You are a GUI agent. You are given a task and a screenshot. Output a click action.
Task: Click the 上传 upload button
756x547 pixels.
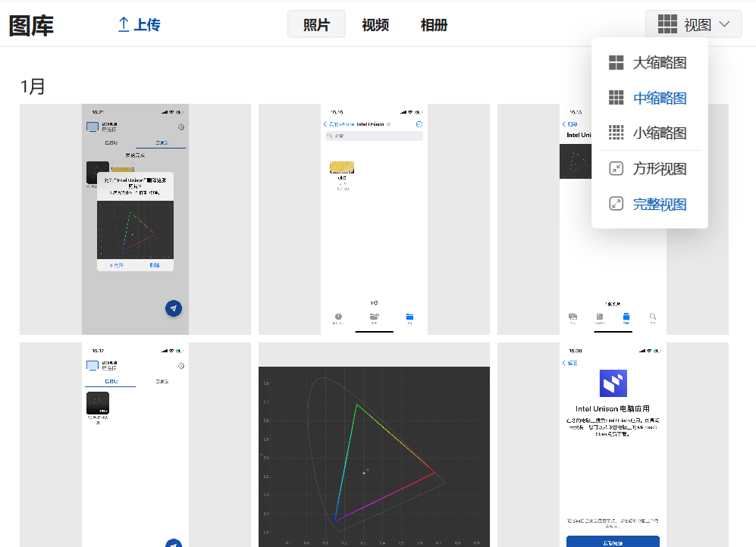[x=139, y=23]
